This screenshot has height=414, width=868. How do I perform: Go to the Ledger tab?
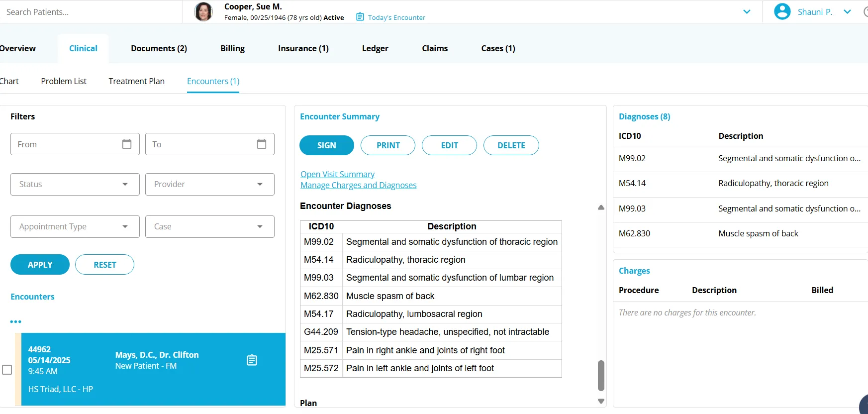click(375, 48)
